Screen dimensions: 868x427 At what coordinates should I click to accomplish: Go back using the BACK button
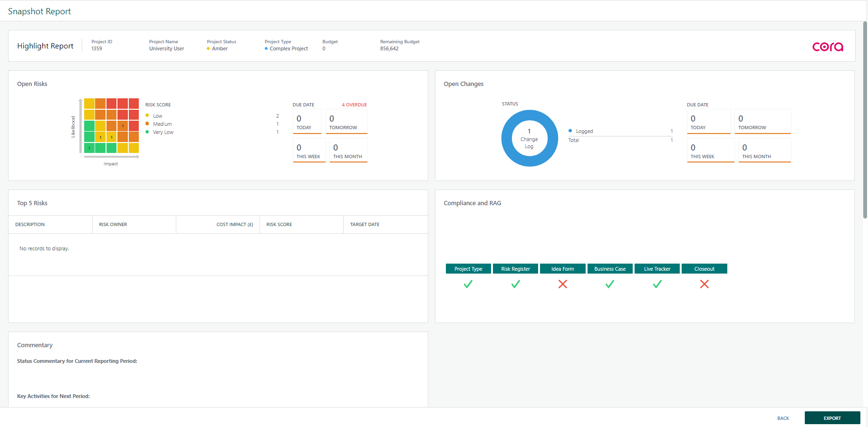(x=783, y=418)
